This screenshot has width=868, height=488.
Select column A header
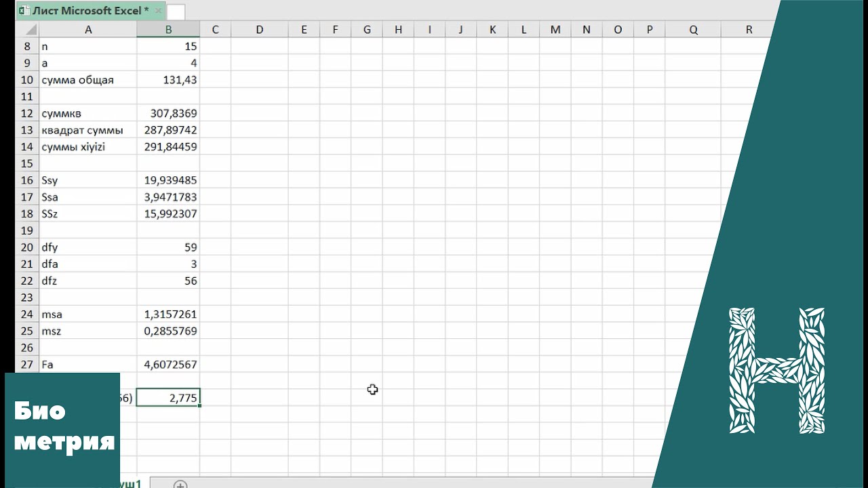click(x=88, y=30)
